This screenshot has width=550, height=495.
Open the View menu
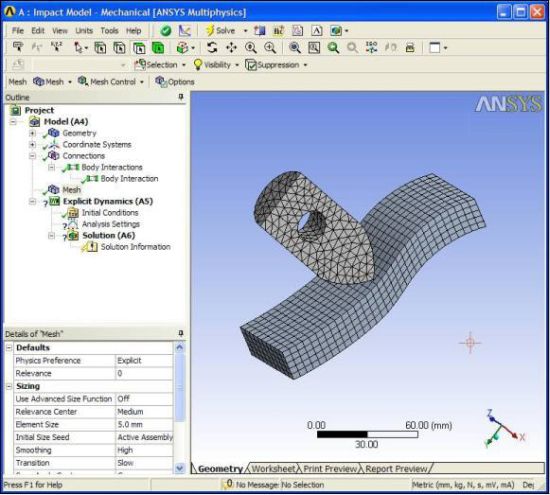tap(60, 31)
